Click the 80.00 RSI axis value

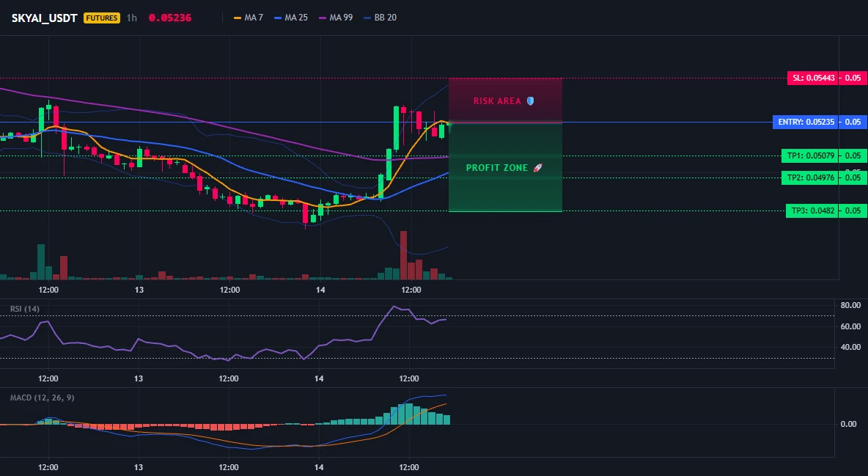point(850,305)
